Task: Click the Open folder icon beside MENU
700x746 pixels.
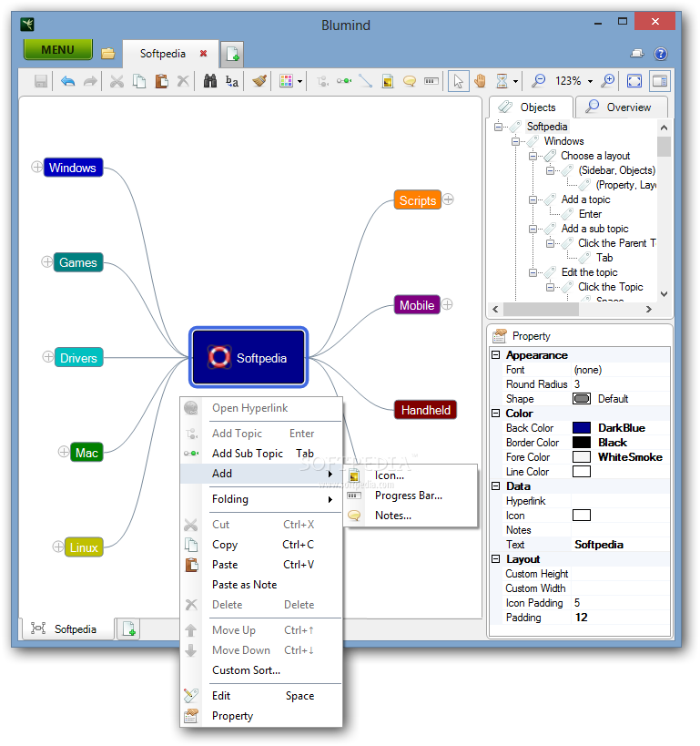Action: [108, 53]
